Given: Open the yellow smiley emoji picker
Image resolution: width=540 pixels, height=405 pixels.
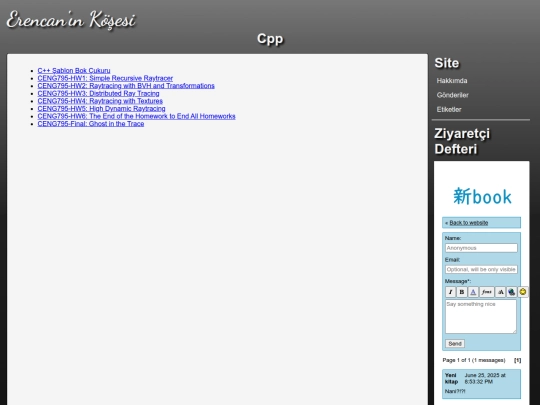Looking at the screenshot, I should click(523, 292).
